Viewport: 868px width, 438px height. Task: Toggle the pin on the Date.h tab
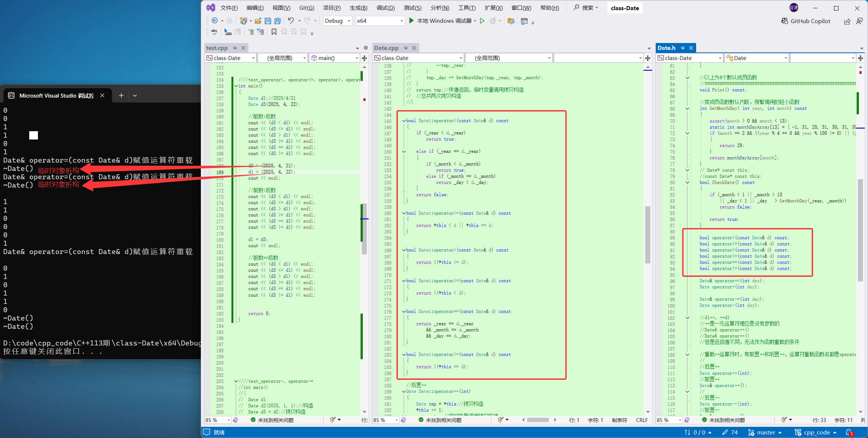[x=682, y=48]
